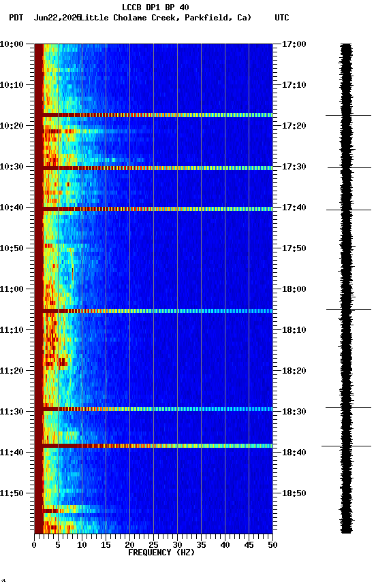Click the 5 Hz axis tick label
Viewport: 376px width, 588px height.
[58, 545]
